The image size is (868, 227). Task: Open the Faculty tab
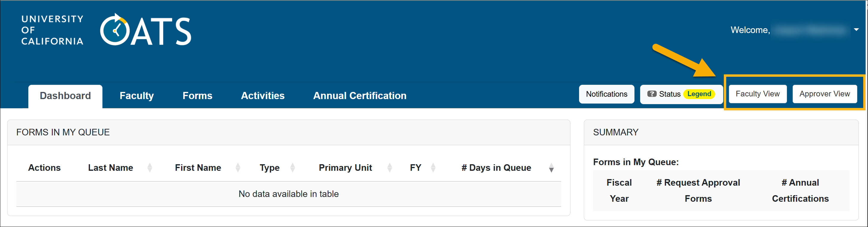click(x=136, y=96)
